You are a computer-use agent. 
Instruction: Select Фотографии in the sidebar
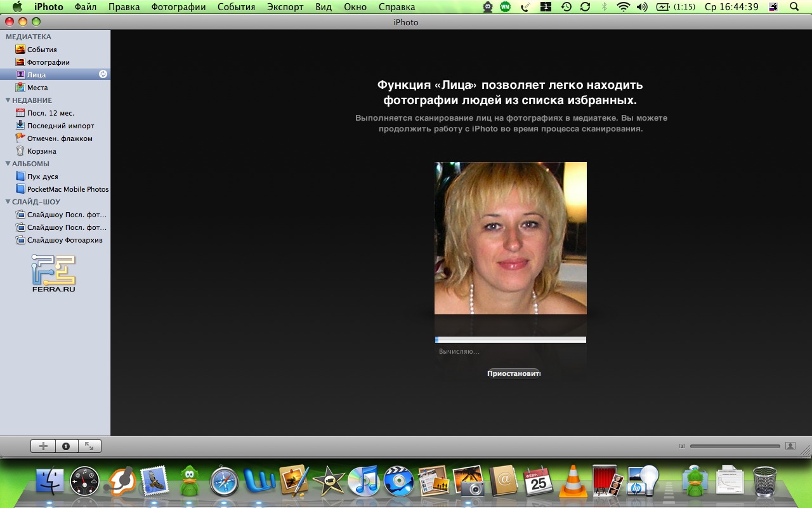(48, 62)
